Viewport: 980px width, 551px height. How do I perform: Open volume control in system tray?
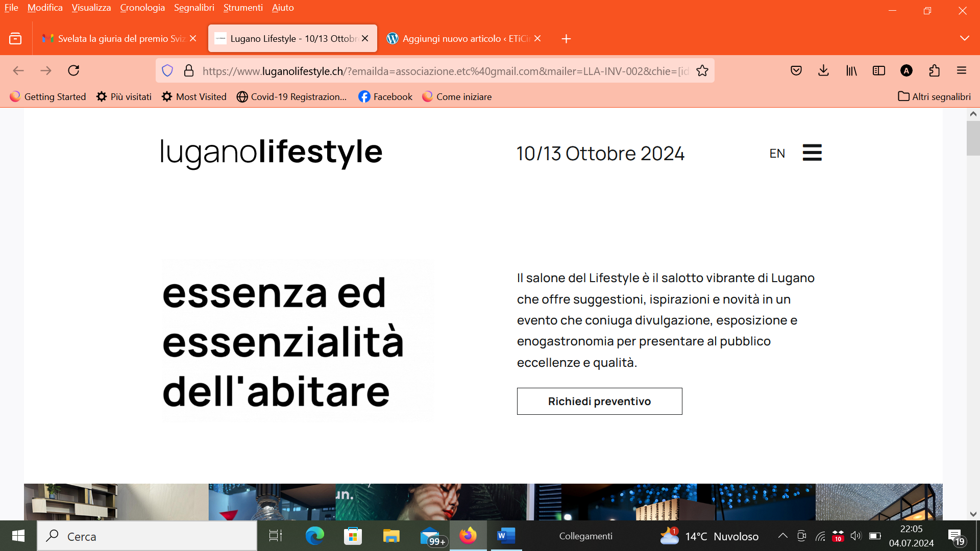(x=856, y=536)
